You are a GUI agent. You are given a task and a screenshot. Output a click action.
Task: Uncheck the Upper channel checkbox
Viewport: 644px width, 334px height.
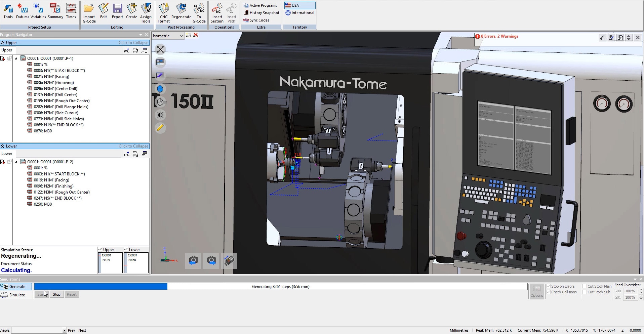pyautogui.click(x=100, y=249)
